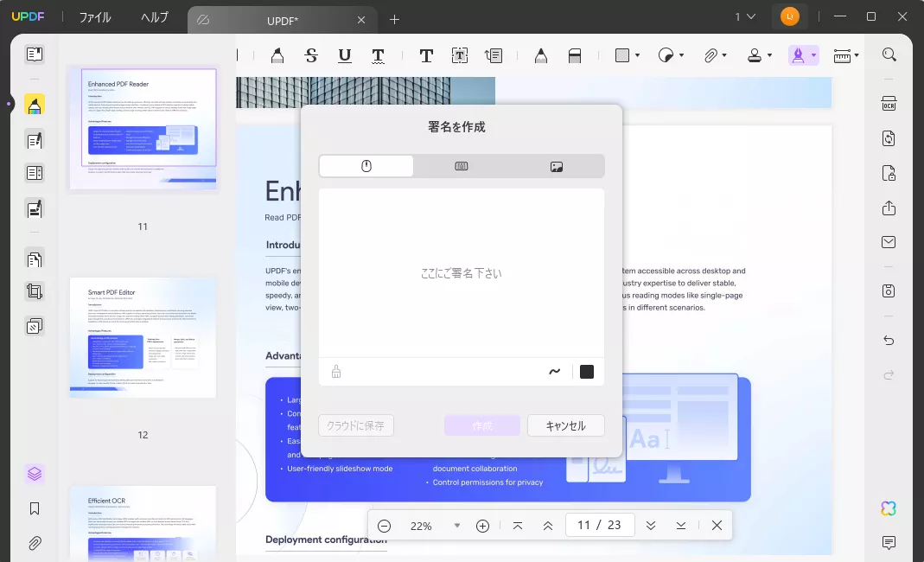The width and height of the screenshot is (924, 562).
Task: Open the ファイル menu
Action: point(95,17)
